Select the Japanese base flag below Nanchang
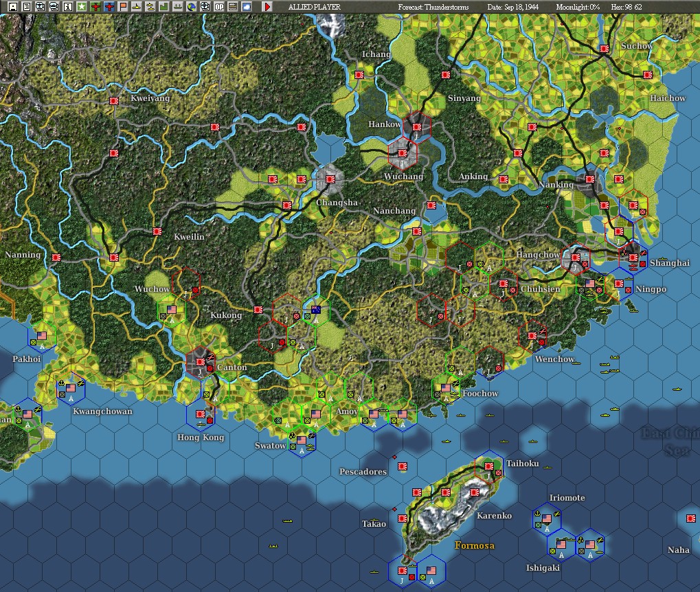This screenshot has height=592, width=700. [417, 231]
